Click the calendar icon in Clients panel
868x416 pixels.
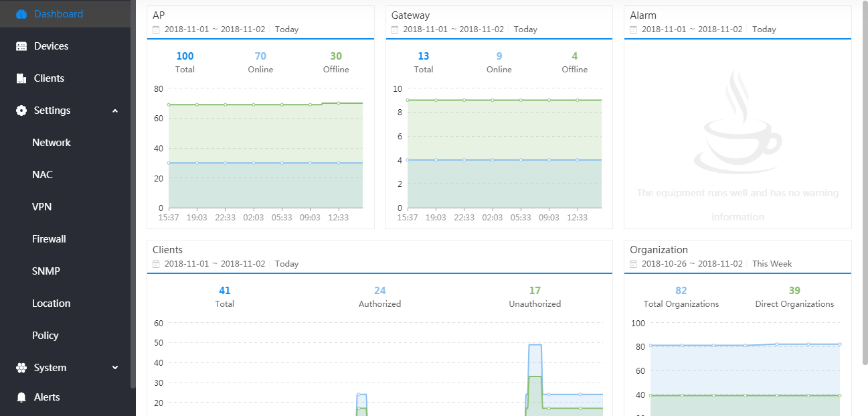(x=156, y=264)
